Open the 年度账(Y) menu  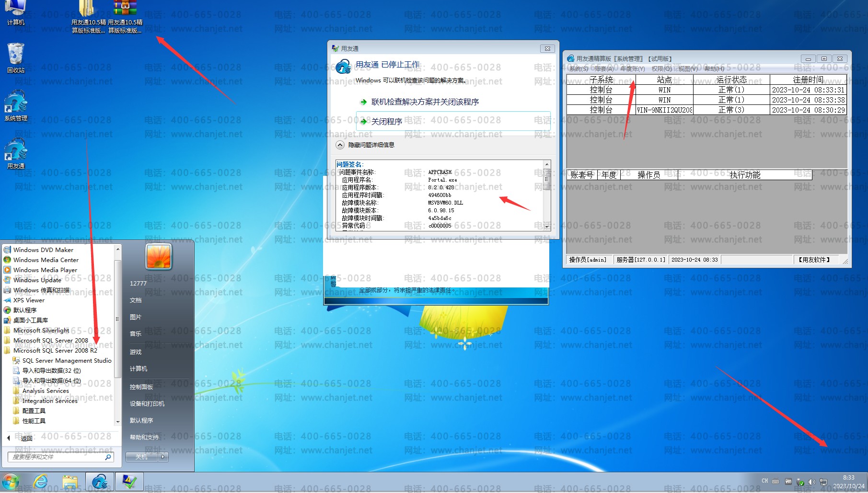click(x=633, y=69)
